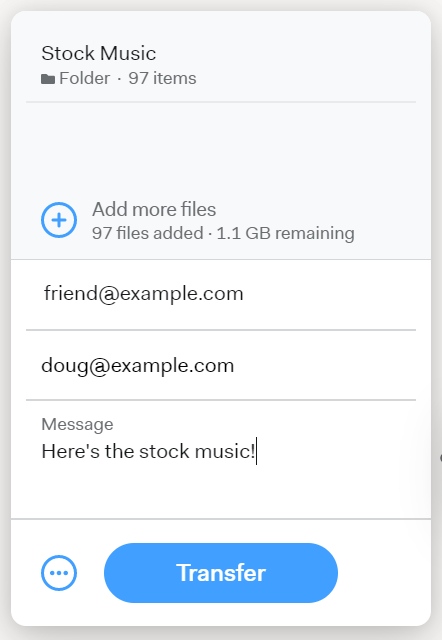This screenshot has height=640, width=442.
Task: Click the Add more files label
Action: pyautogui.click(x=154, y=209)
